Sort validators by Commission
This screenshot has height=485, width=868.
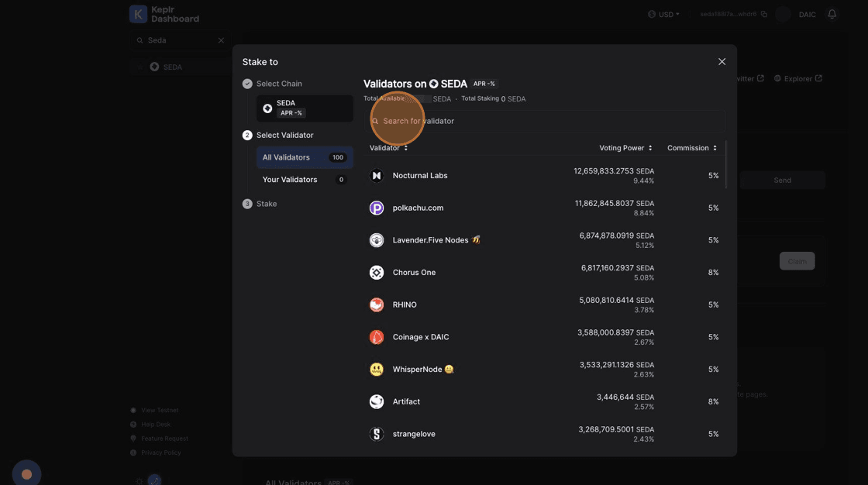click(691, 148)
